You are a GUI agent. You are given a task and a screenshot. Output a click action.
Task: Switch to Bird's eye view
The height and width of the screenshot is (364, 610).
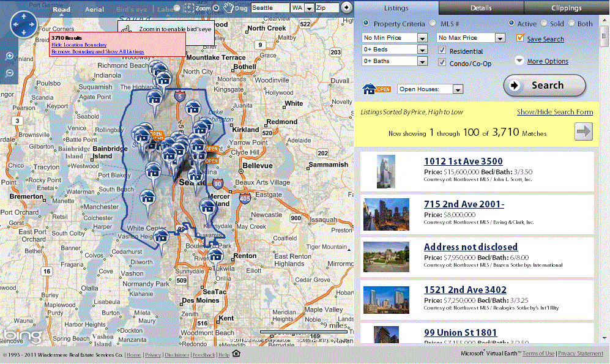tap(132, 9)
